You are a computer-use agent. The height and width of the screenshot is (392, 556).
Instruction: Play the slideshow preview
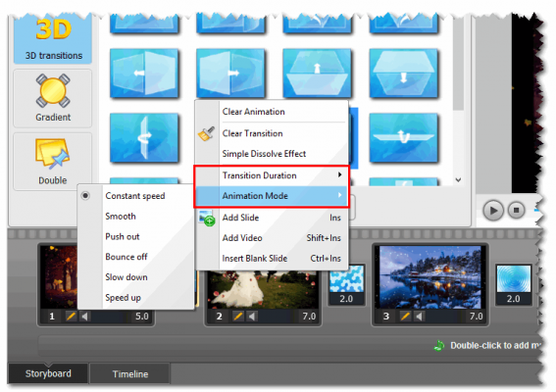click(493, 211)
